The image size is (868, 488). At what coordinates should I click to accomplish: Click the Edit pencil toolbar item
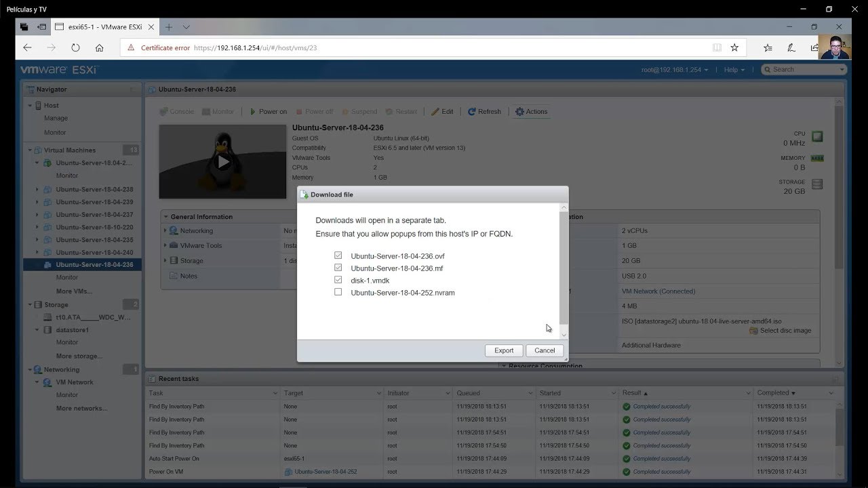pyautogui.click(x=441, y=112)
